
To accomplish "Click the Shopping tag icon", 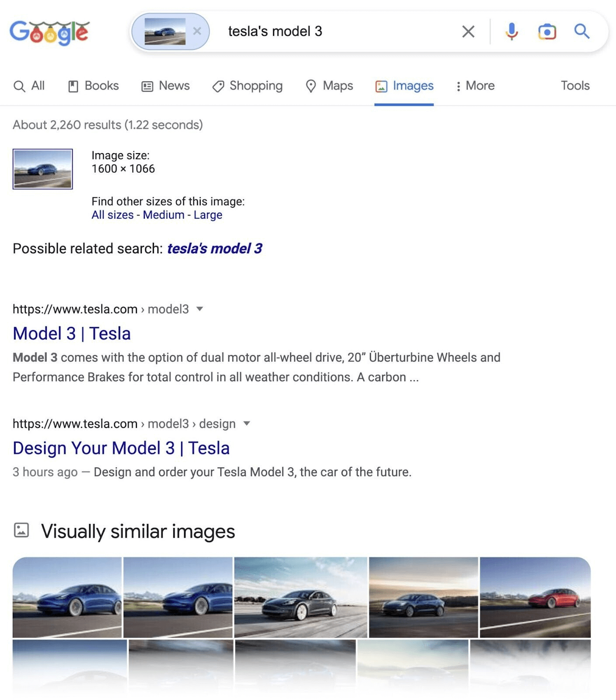I will pos(219,86).
